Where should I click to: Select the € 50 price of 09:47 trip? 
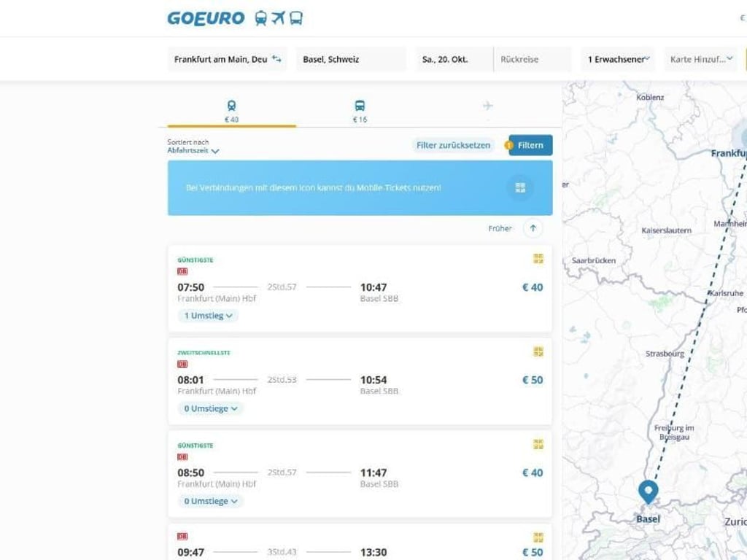pos(533,553)
